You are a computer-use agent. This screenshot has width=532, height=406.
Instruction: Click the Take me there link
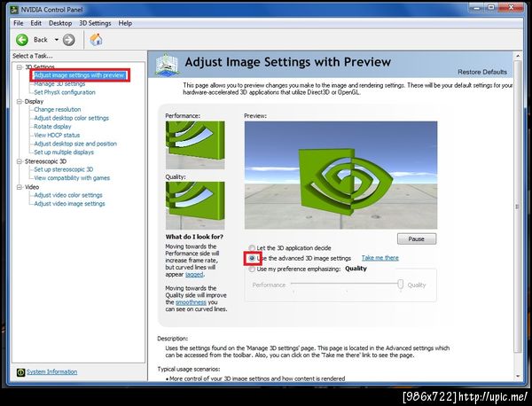[380, 258]
